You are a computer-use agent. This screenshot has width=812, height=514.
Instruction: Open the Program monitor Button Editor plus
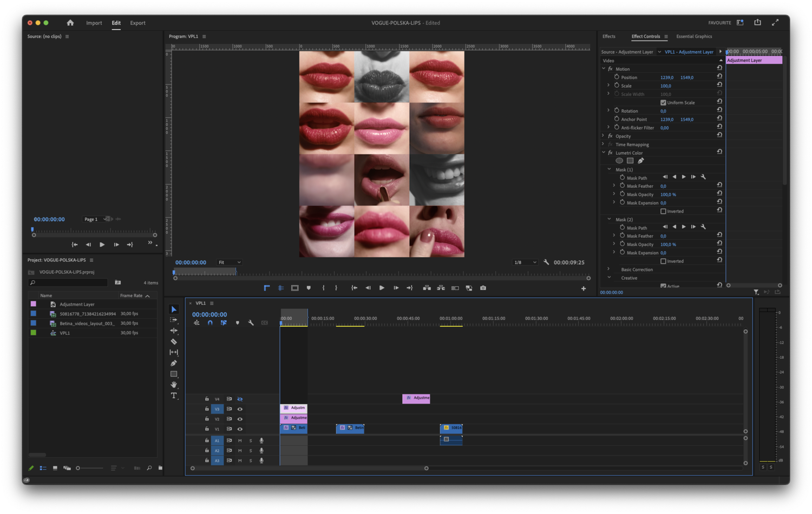pyautogui.click(x=584, y=288)
